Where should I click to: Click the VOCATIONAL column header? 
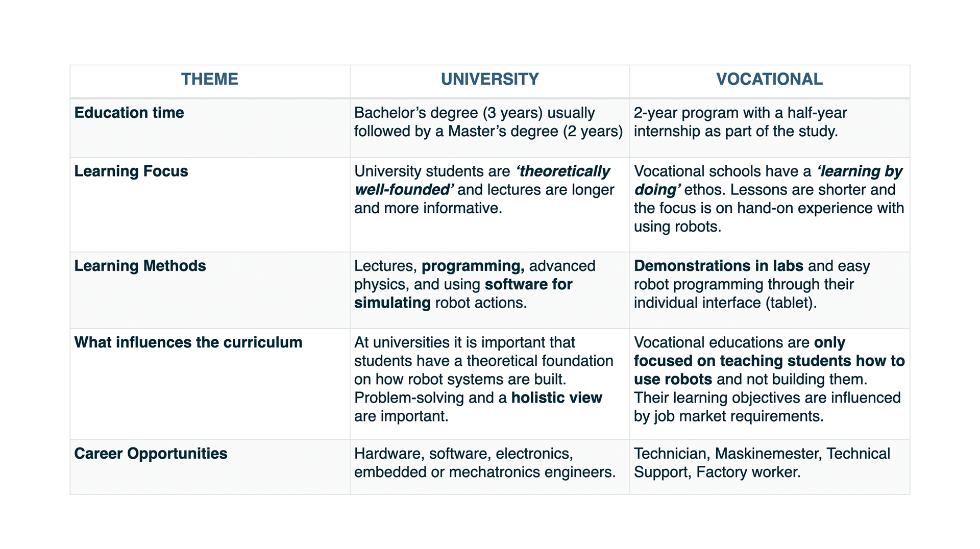pos(769,79)
